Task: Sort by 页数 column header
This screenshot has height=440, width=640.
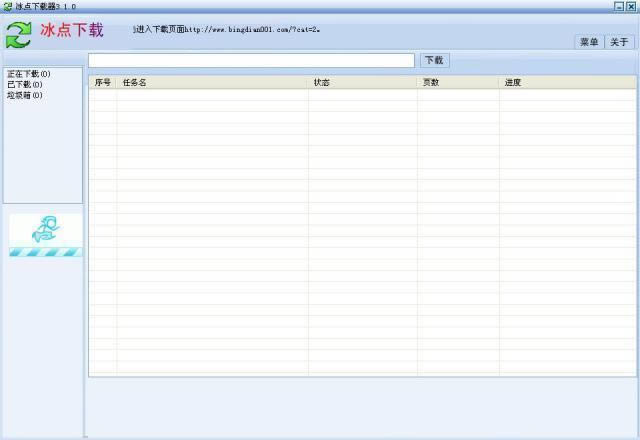Action: click(458, 82)
